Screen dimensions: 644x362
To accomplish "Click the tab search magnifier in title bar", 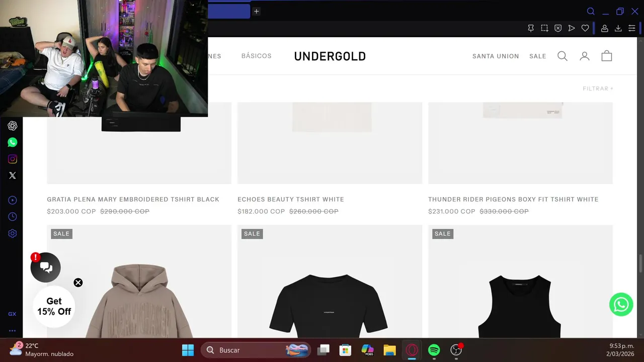I will tap(591, 11).
